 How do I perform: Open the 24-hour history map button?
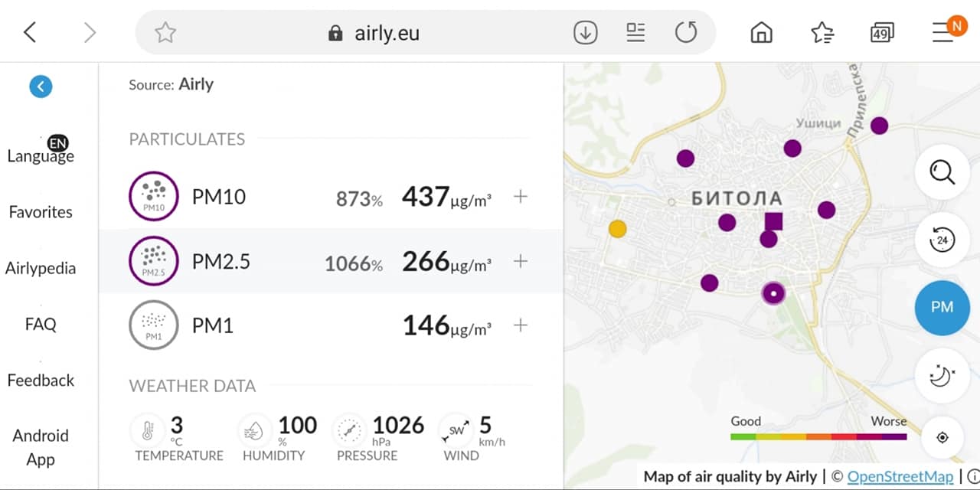942,240
